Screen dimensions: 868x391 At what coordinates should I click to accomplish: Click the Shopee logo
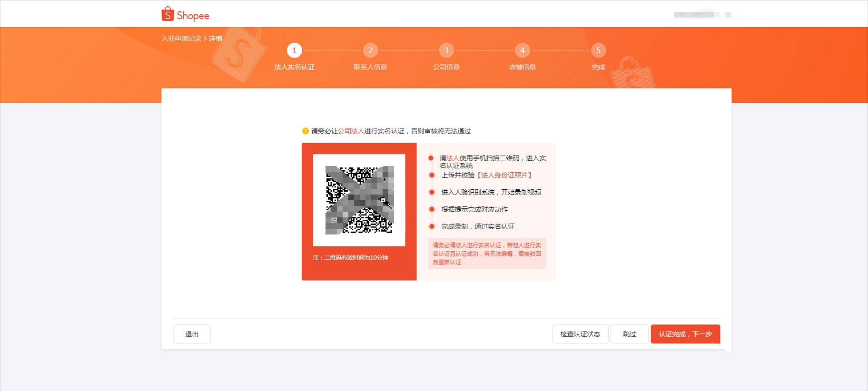185,14
